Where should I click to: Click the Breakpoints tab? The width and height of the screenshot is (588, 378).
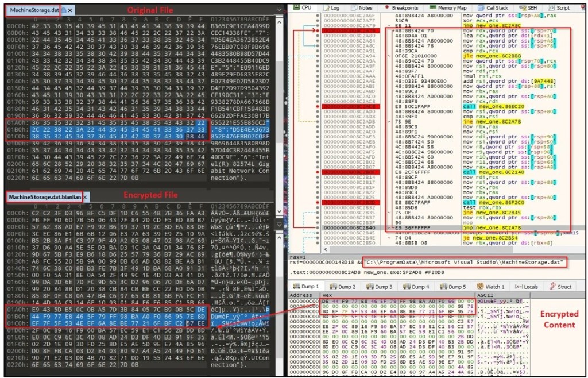point(404,8)
